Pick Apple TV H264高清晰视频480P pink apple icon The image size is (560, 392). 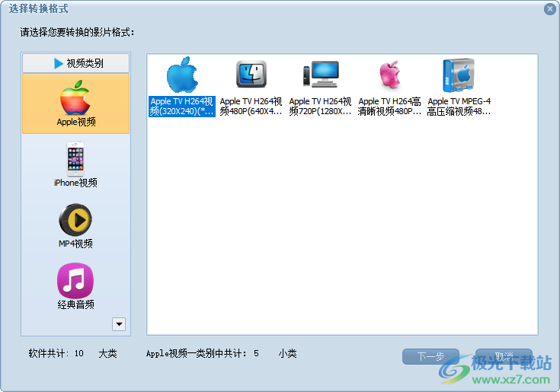coord(389,74)
